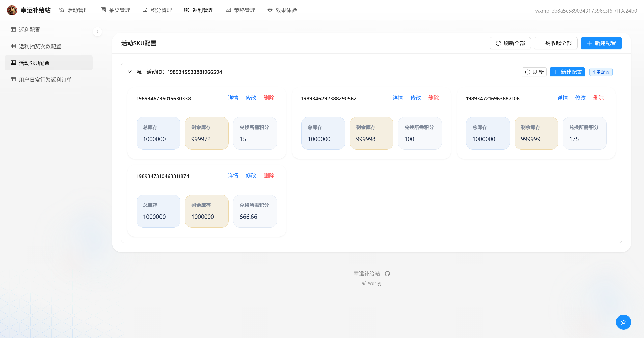This screenshot has width=644, height=338.
Task: Click the floating pin button icon
Action: [x=623, y=322]
